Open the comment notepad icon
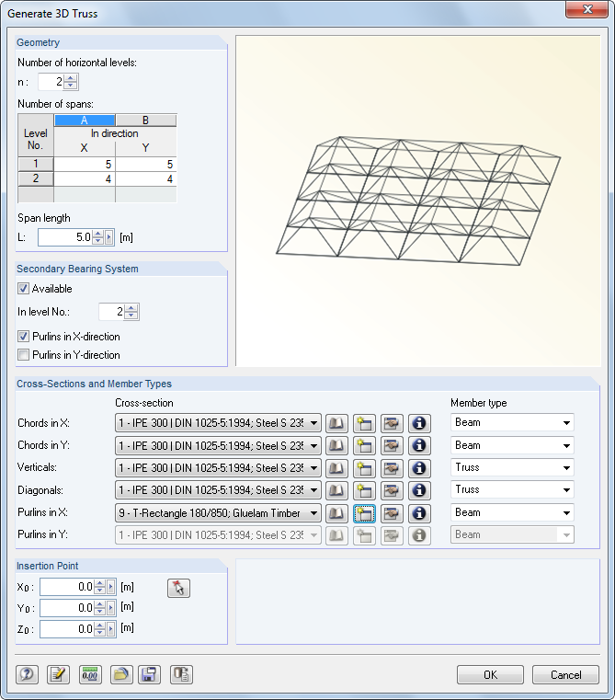Screen dimensions: 615x700 58,674
